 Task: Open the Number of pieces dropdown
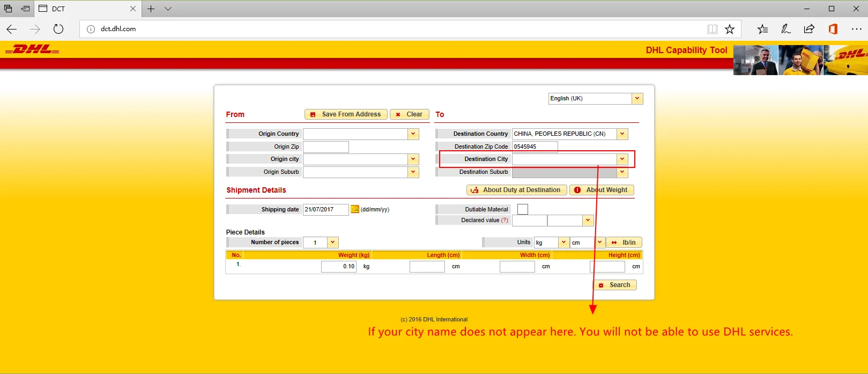[333, 243]
